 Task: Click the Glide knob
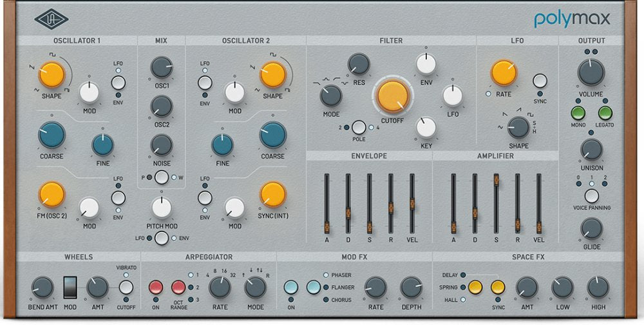coord(591,228)
